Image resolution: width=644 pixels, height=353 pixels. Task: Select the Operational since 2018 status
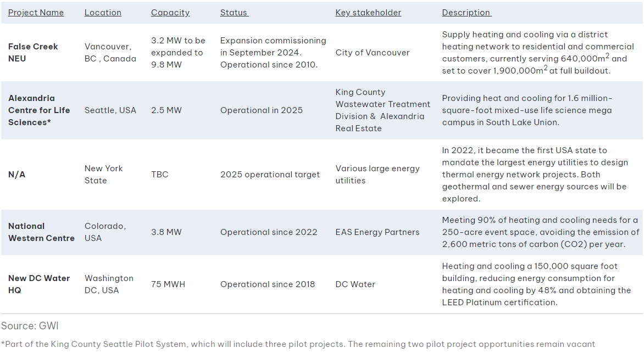268,284
